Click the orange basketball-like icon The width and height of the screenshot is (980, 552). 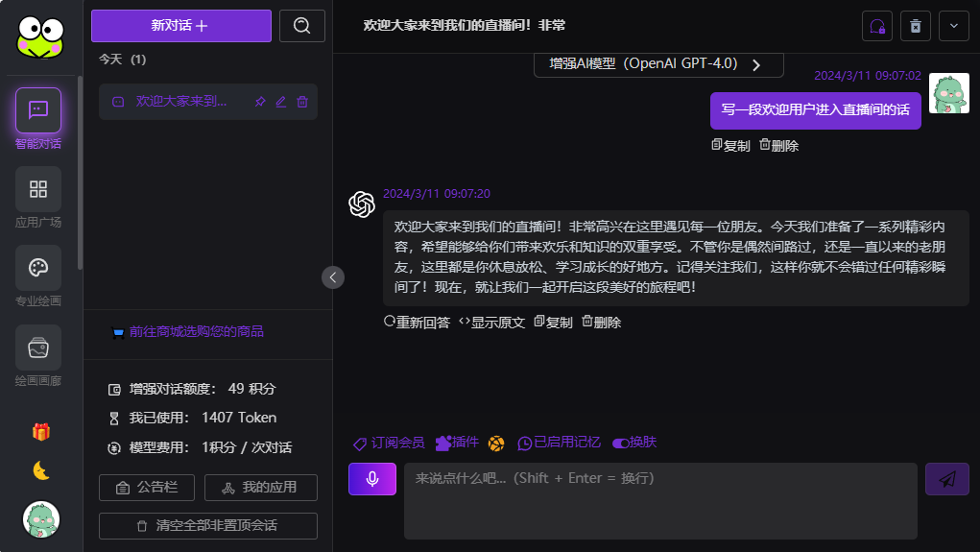(x=496, y=444)
